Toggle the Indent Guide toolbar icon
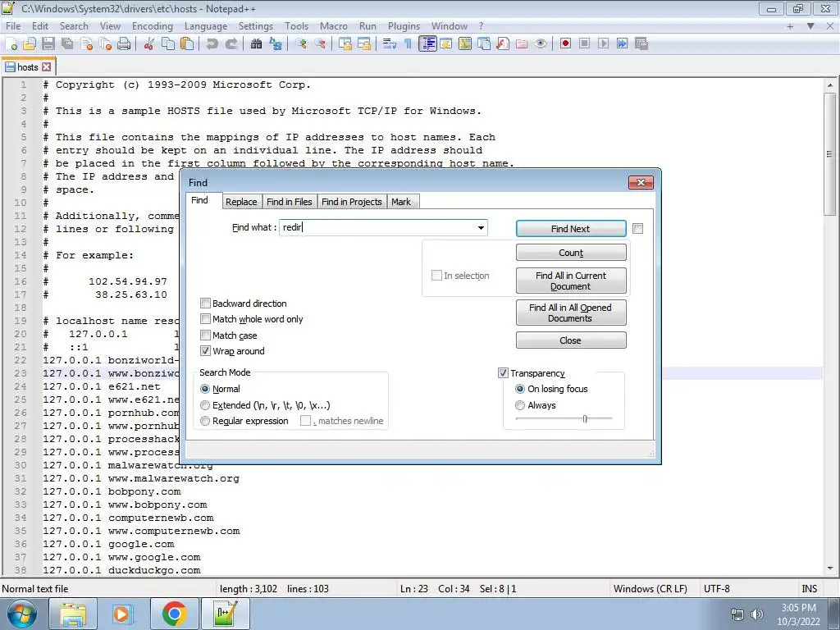The image size is (840, 630). (427, 44)
